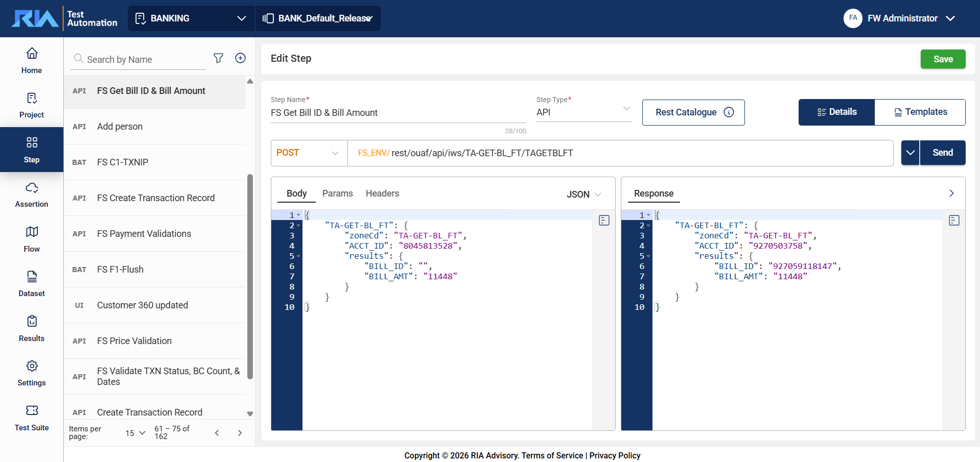The image size is (980, 462).
Task: Open Test Suite from sidebar
Action: point(32,418)
